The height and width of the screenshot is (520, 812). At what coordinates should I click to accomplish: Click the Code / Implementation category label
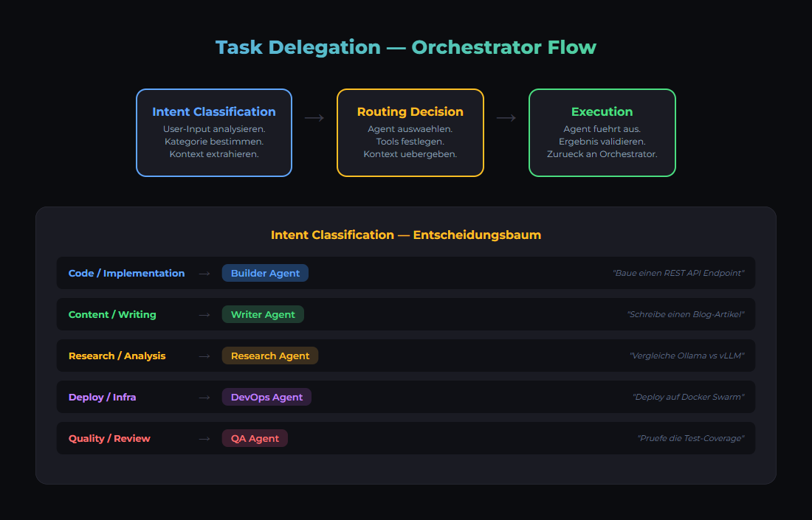[126, 273]
